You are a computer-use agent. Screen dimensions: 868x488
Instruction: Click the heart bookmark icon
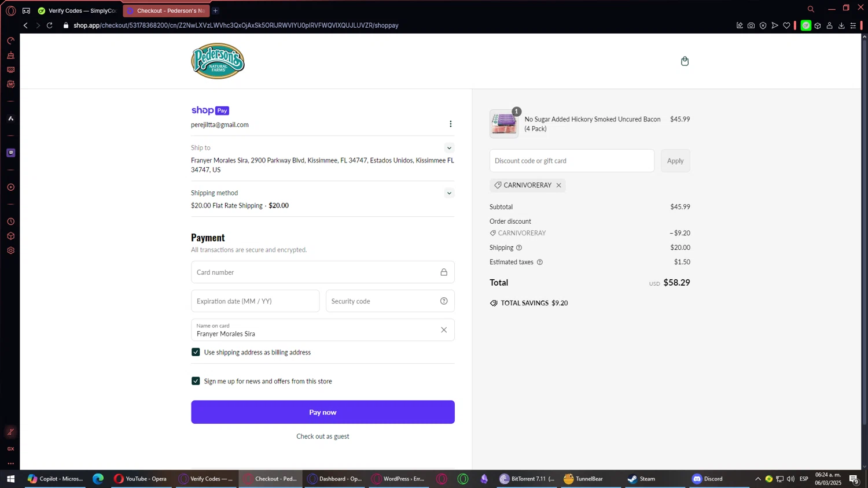tap(786, 25)
